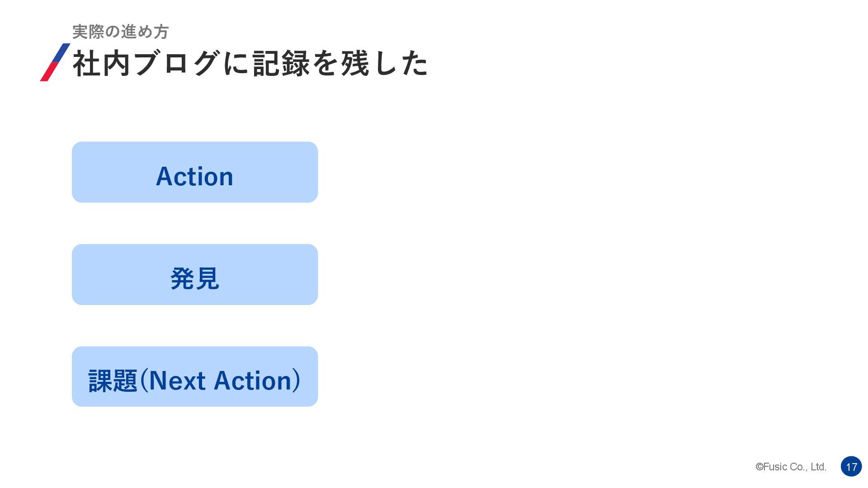Screen dimensions: 868x488
Task: Click Ltd. in the footer copyright
Action: pos(818,467)
